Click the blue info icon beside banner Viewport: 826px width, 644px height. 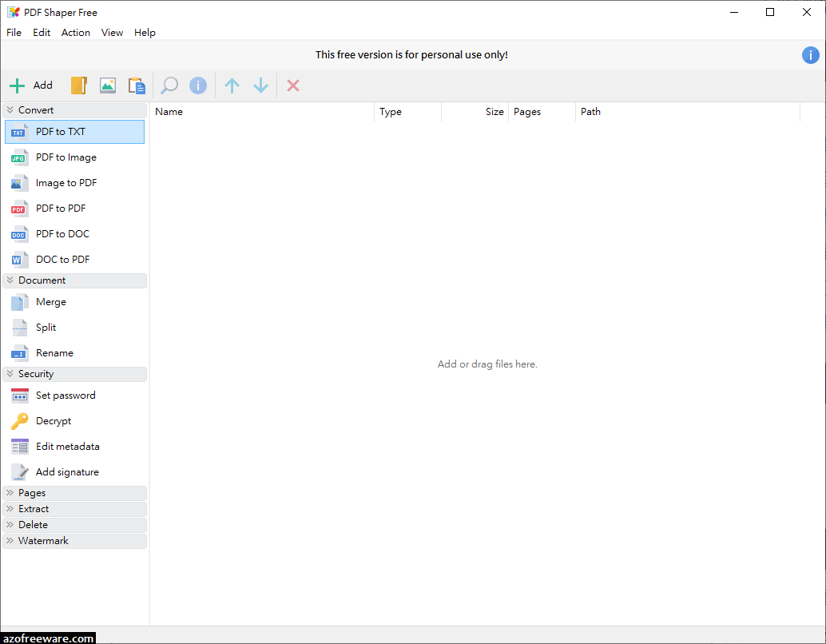coord(810,55)
